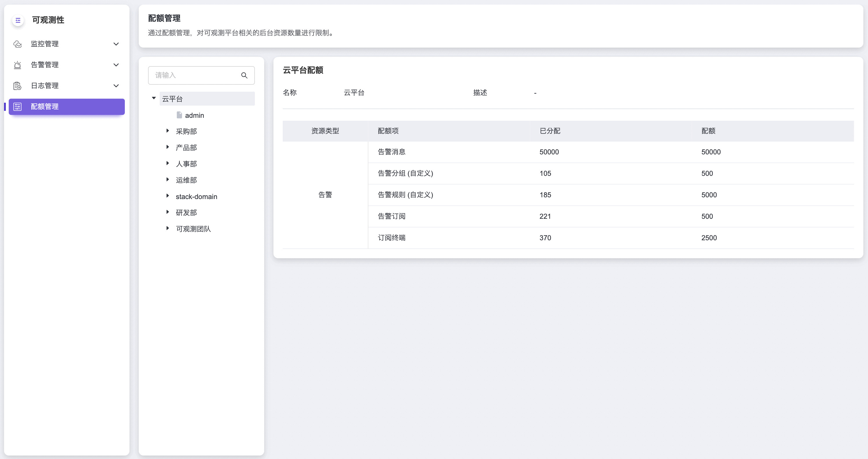Select the admin project in tree
This screenshot has height=459, width=868.
click(x=195, y=115)
